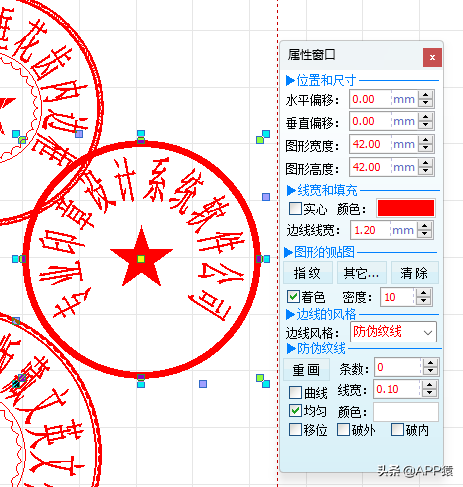Enable the 破内 checkbox

click(x=397, y=430)
